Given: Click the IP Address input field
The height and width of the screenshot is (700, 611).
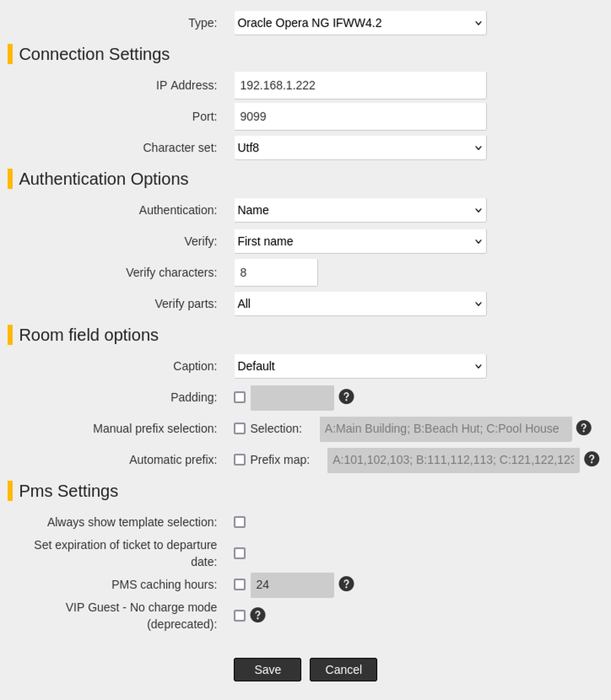Looking at the screenshot, I should coord(360,85).
